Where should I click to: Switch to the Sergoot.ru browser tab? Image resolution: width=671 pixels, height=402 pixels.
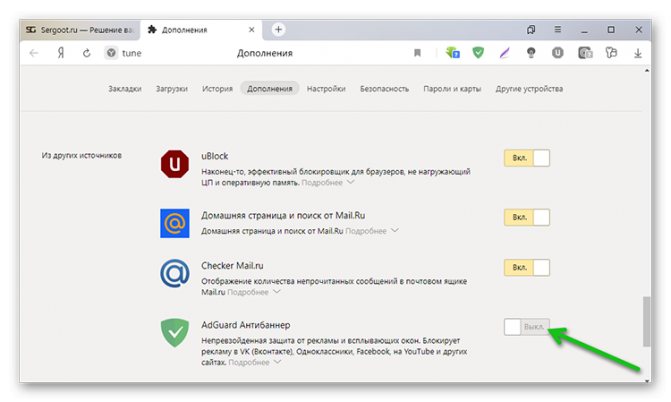tap(80, 30)
